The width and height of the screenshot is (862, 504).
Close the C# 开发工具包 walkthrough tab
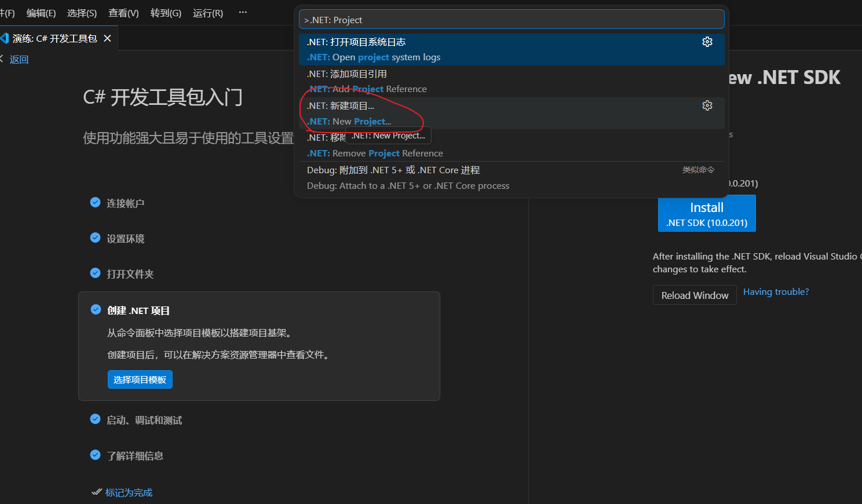(x=107, y=38)
